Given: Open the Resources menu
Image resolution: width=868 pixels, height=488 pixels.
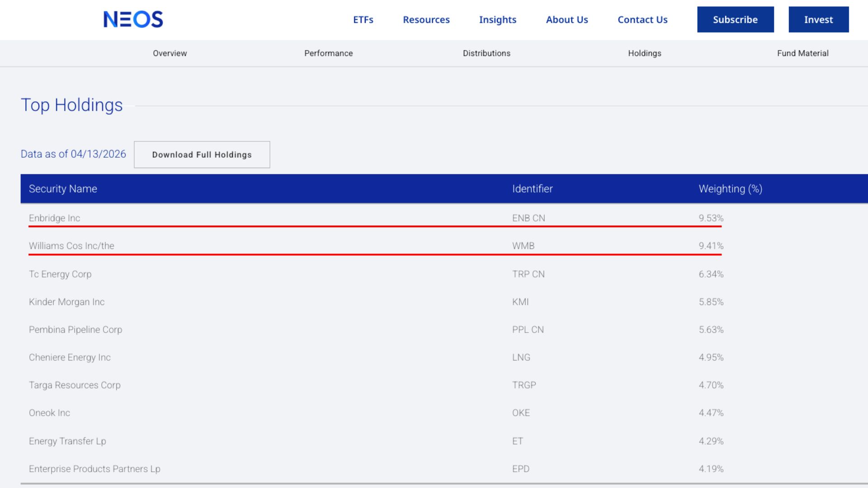Looking at the screenshot, I should pos(426,19).
